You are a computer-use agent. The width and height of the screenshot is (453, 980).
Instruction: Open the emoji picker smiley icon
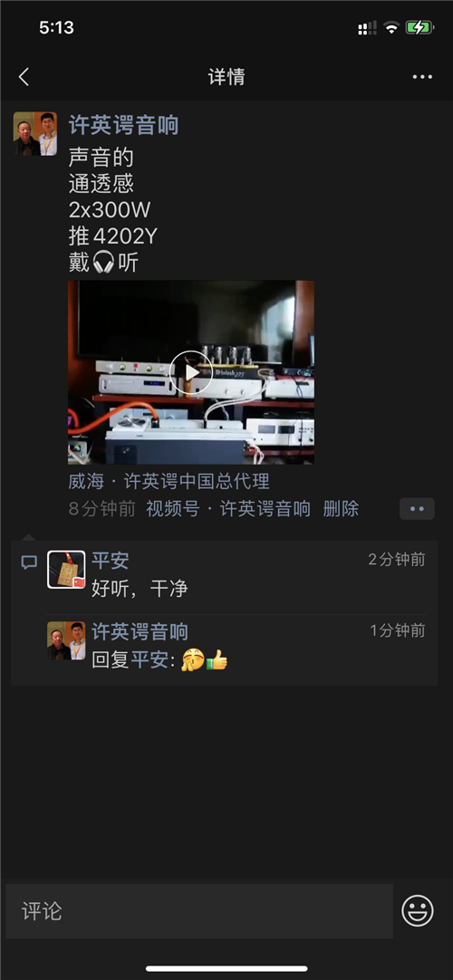(x=418, y=910)
